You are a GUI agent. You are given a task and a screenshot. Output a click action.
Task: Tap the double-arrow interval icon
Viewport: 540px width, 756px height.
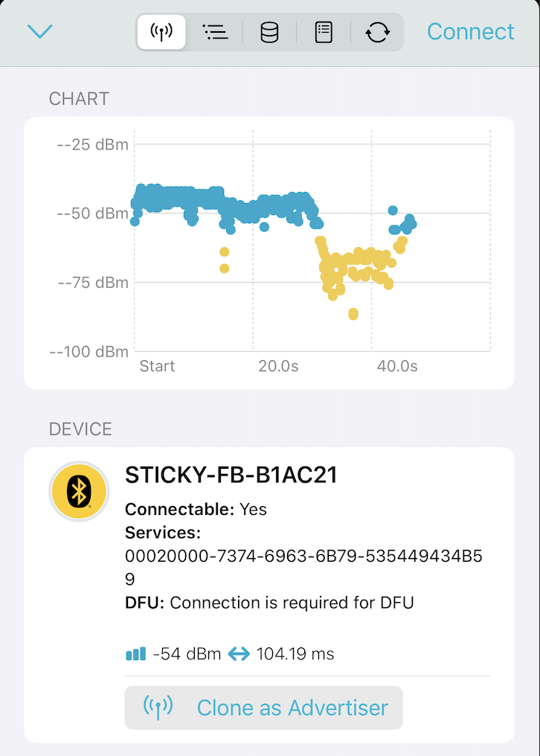pos(239,654)
